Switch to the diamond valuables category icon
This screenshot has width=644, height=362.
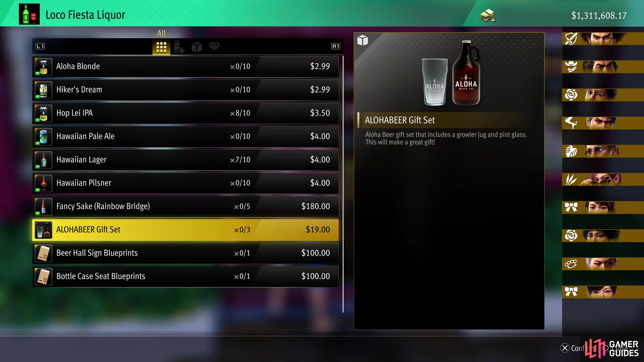pos(214,47)
